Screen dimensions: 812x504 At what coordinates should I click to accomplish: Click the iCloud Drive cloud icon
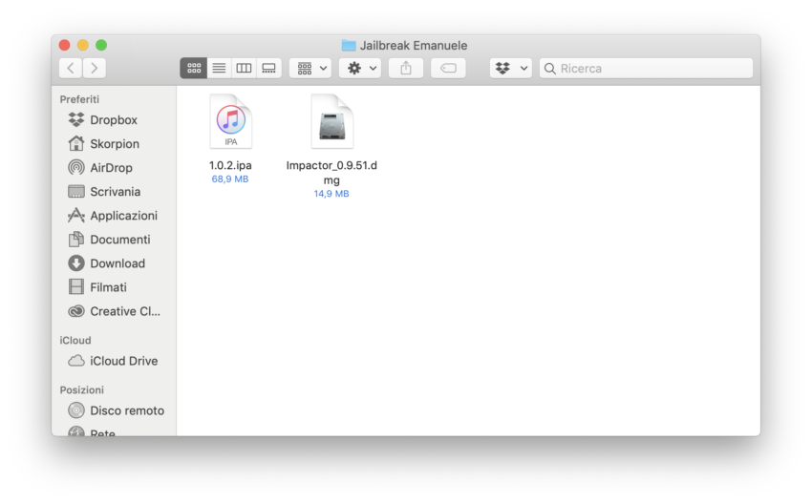(x=76, y=361)
